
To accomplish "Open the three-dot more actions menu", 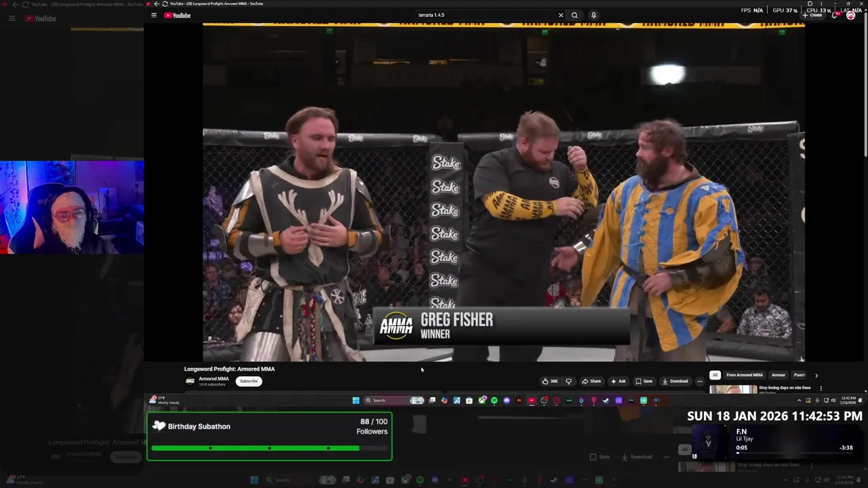I will coord(700,381).
